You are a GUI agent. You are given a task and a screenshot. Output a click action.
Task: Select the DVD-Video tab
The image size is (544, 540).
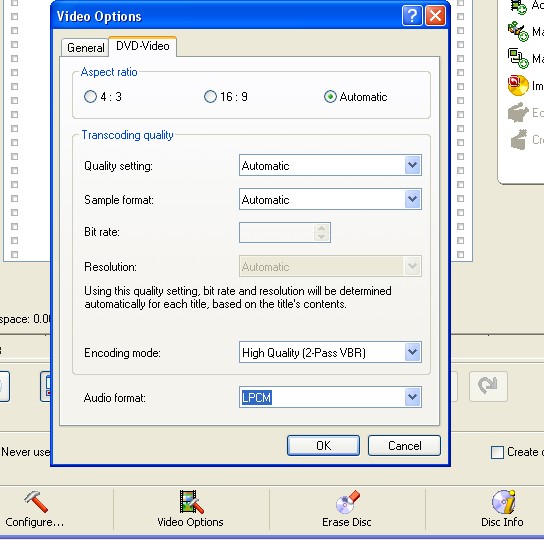click(143, 46)
